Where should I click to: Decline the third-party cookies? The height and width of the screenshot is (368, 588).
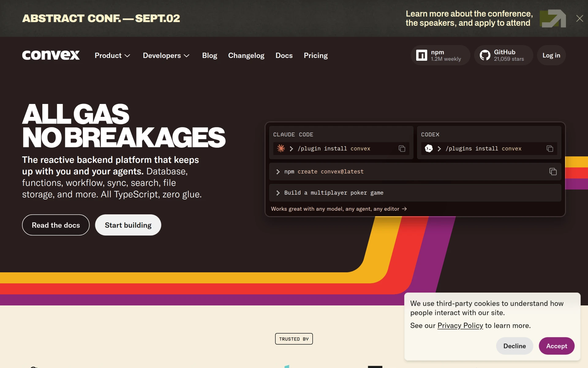pos(514,346)
